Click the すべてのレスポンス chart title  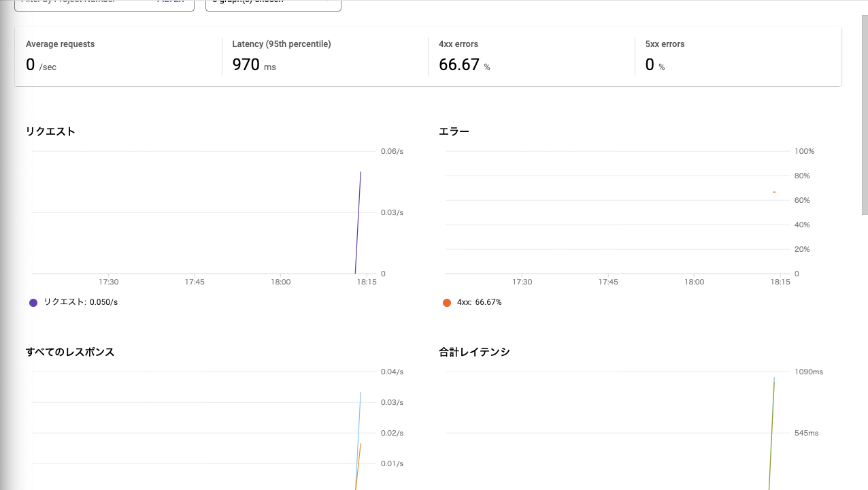(x=70, y=352)
